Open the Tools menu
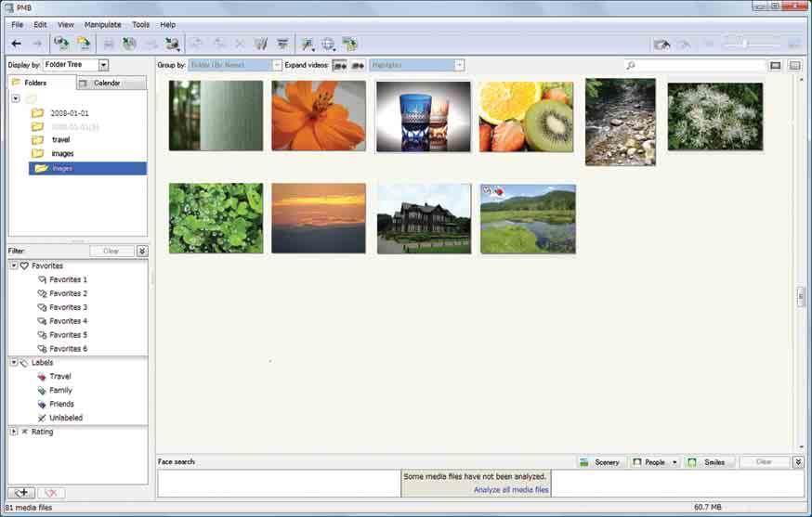812x517 pixels. tap(140, 24)
